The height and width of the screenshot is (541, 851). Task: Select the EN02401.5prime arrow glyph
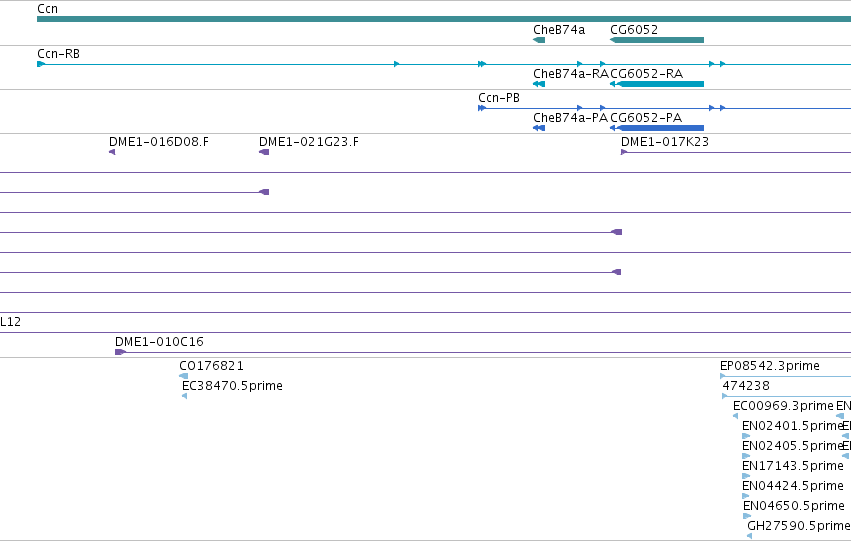(746, 436)
